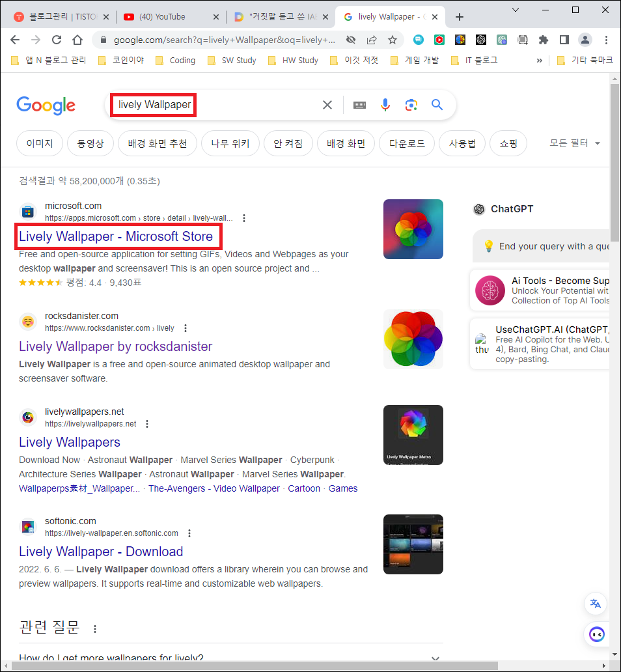Open the Cartoon sitelink
Screen dimensions: 621x672
[x=304, y=488]
